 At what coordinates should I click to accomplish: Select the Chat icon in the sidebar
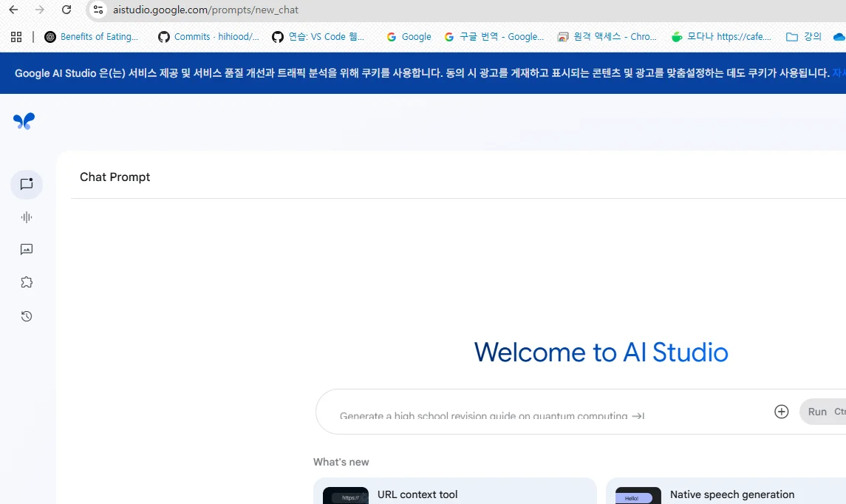27,184
